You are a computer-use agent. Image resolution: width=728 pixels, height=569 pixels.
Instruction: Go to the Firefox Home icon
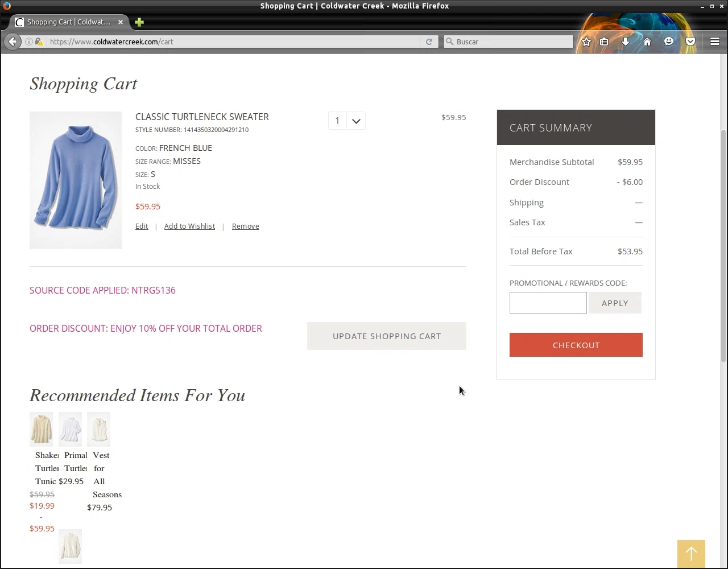647,42
